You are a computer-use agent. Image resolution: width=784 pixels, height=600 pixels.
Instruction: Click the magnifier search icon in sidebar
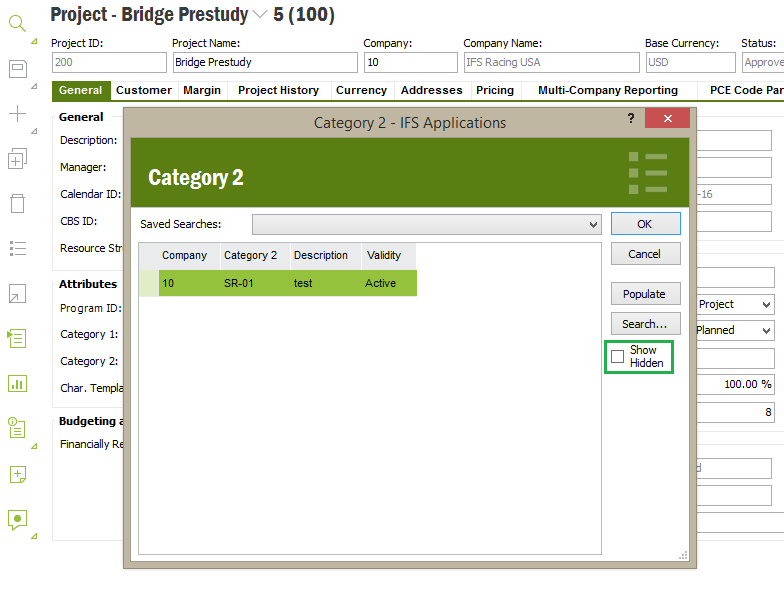[x=18, y=24]
